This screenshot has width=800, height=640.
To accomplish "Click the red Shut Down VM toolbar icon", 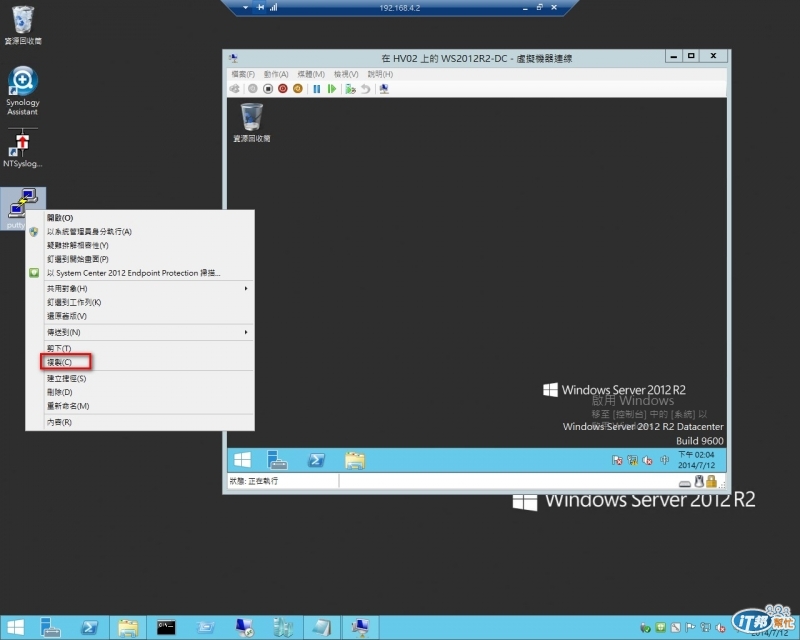I will pos(283,89).
